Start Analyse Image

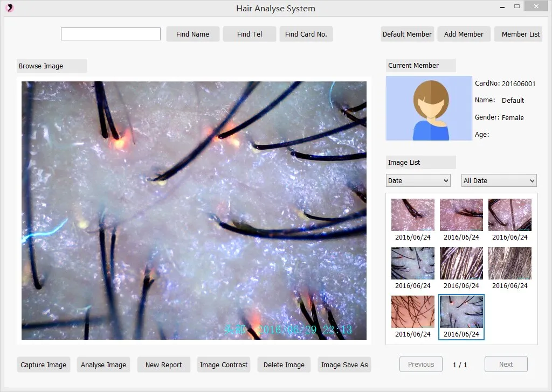tap(103, 365)
